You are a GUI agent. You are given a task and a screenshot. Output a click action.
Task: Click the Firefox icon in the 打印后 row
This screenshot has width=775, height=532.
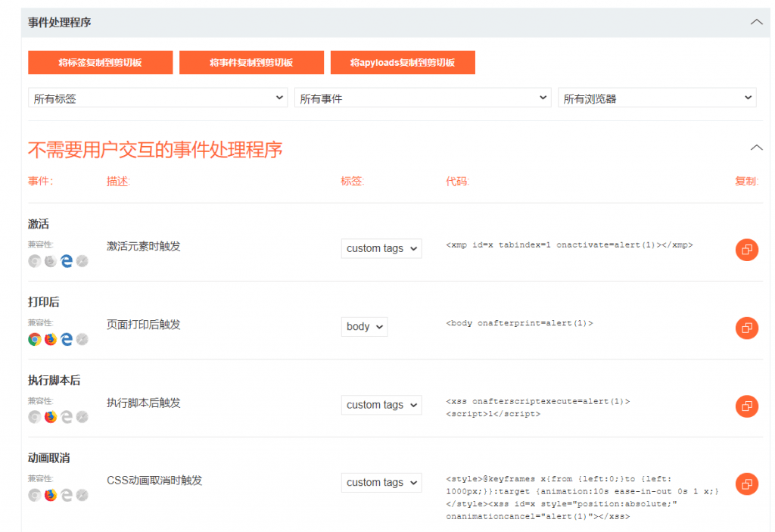click(x=51, y=339)
